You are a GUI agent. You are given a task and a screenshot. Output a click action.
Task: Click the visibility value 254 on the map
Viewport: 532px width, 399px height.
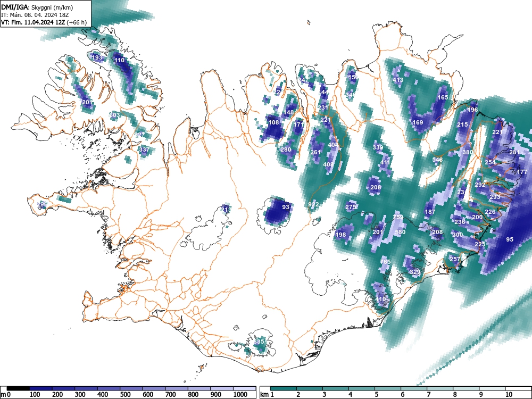click(490, 162)
